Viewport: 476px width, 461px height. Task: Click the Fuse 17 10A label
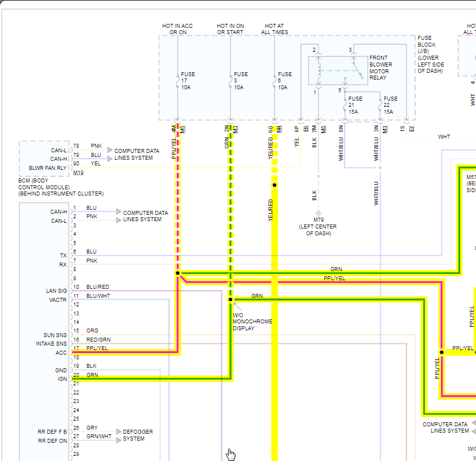point(188,81)
